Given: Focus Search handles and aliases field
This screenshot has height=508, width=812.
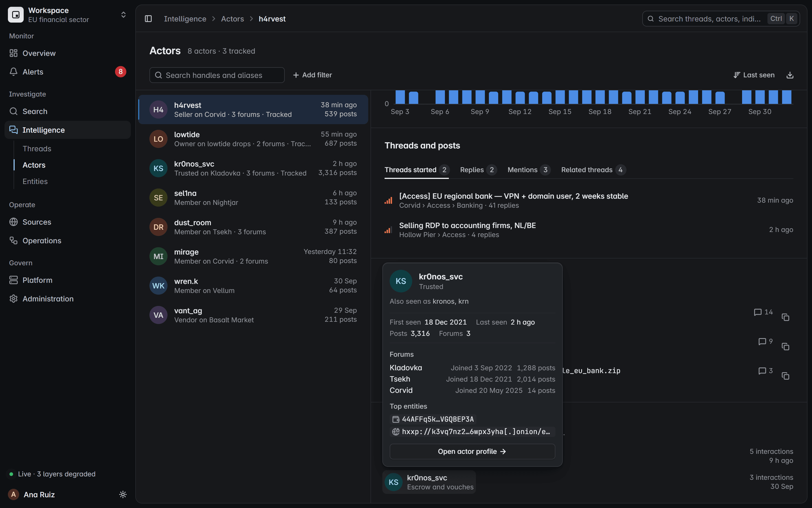Looking at the screenshot, I should 217,75.
